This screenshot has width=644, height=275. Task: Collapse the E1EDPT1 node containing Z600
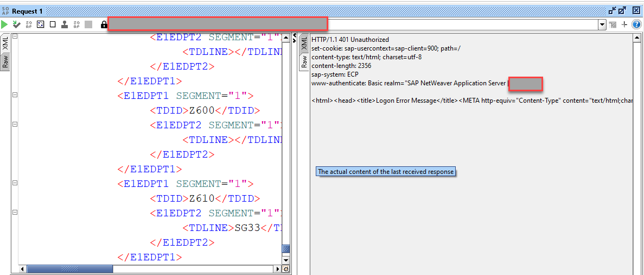coord(15,95)
